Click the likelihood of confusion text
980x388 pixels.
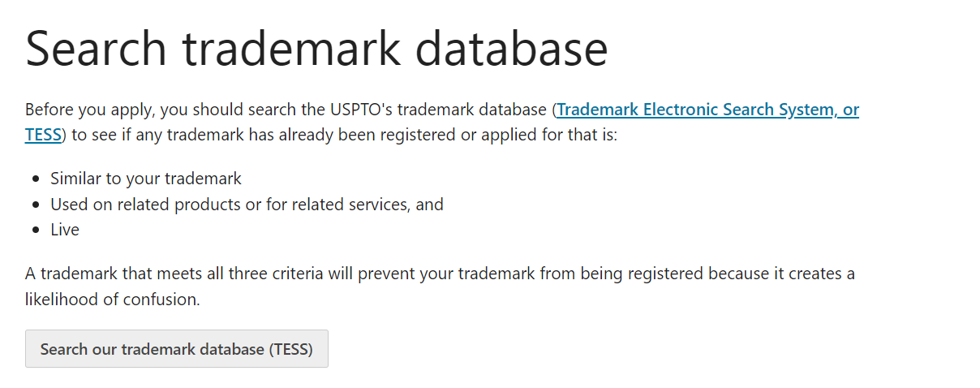[112, 299]
